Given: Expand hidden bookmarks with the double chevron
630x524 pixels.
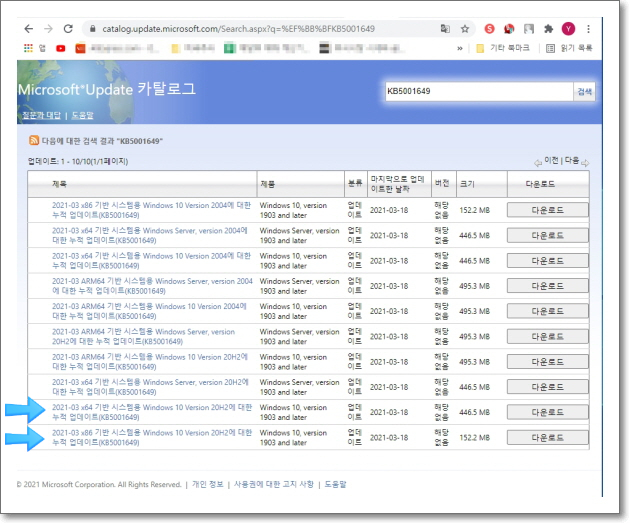Looking at the screenshot, I should coord(460,49).
